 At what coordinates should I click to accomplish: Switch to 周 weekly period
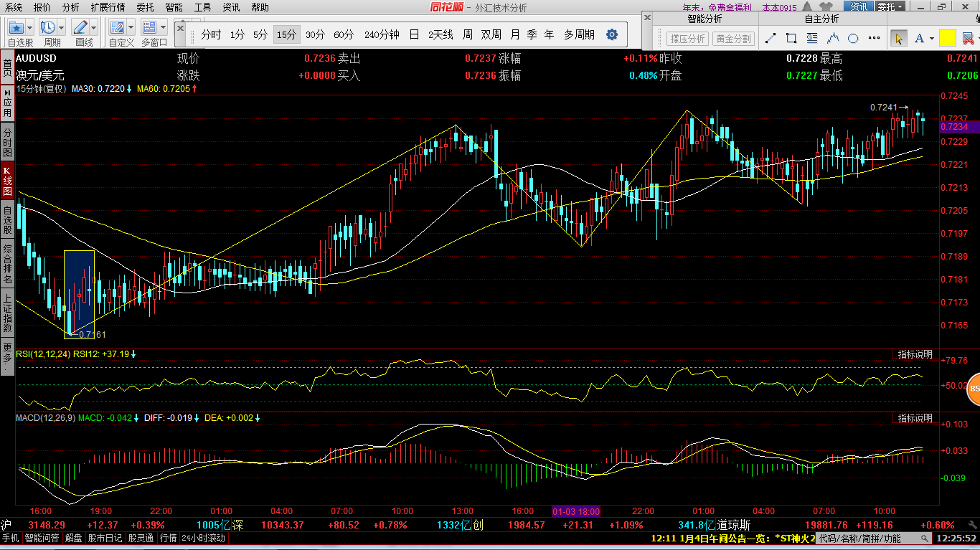pyautogui.click(x=468, y=34)
